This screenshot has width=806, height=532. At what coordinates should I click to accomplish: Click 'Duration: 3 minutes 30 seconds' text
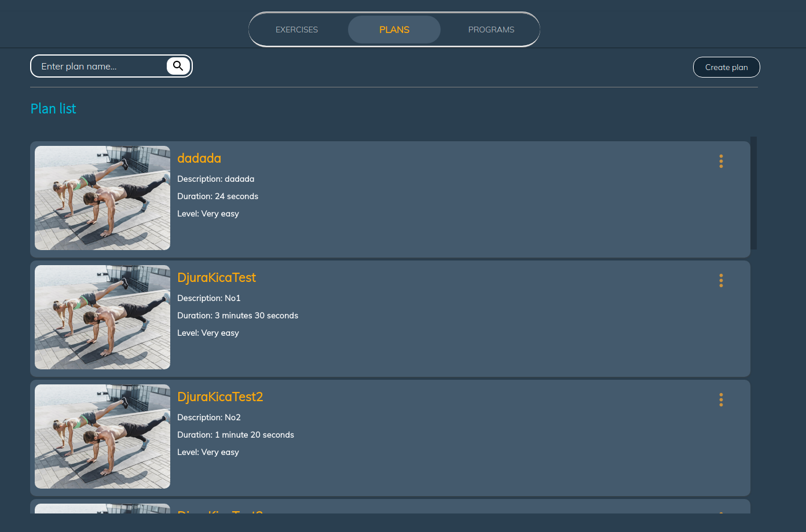238,315
